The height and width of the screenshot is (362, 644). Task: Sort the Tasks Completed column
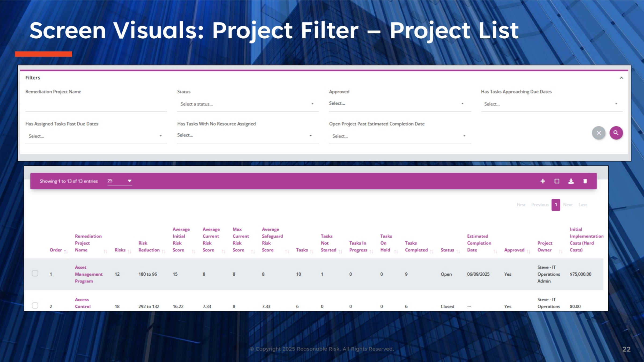432,251
